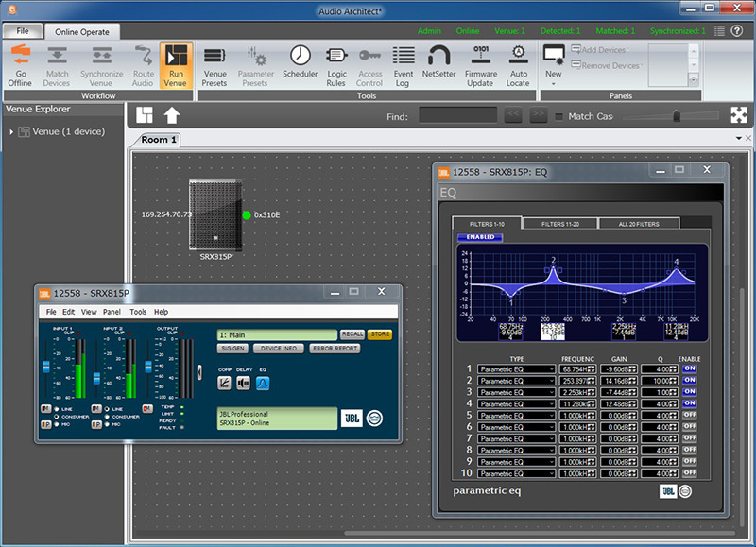
Task: Open filter 1 type dropdown
Action: (516, 369)
